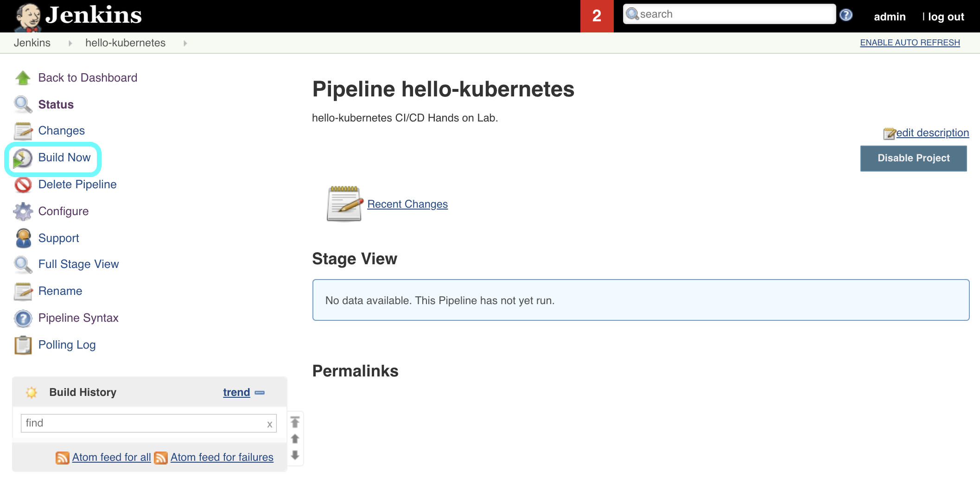Open Back to Dashboard link
The width and height of the screenshot is (980, 484).
(x=88, y=77)
